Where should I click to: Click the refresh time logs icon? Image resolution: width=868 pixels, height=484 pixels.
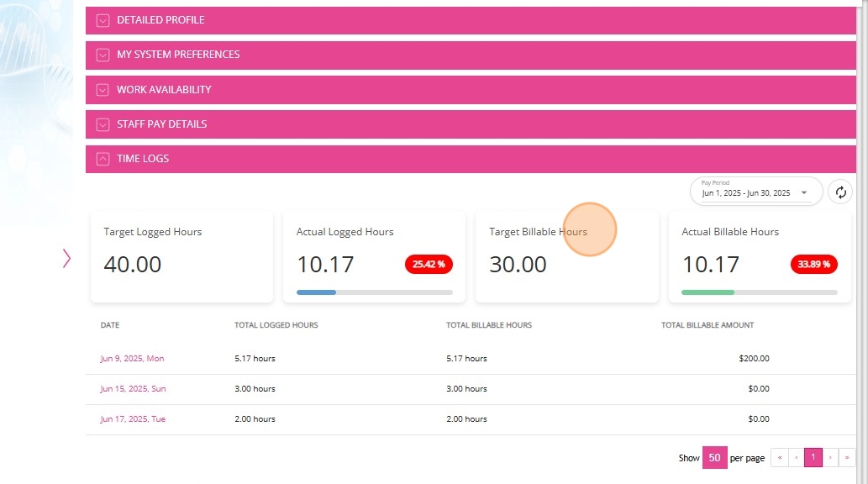coord(840,192)
